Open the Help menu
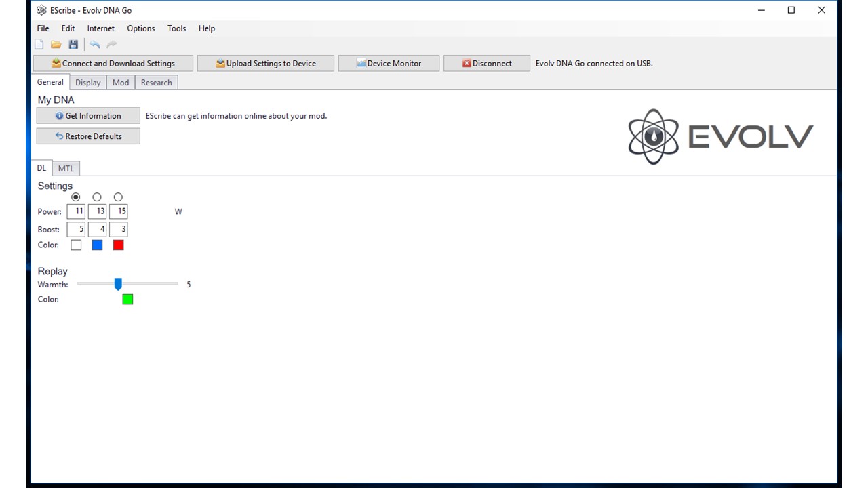Image resolution: width=868 pixels, height=488 pixels. tap(207, 28)
